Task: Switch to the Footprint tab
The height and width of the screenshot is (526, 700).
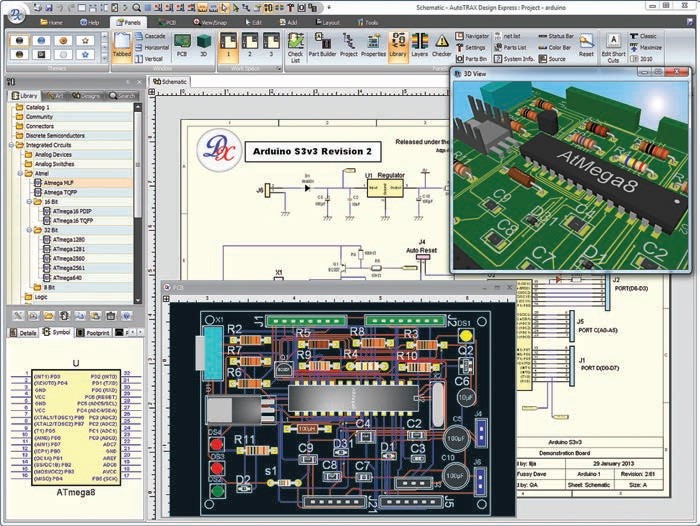Action: pos(96,332)
